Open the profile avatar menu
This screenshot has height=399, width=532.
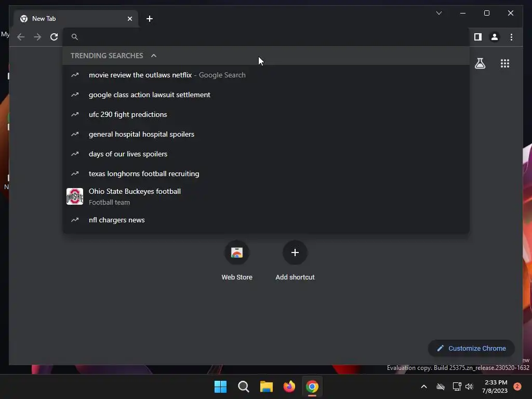(x=495, y=37)
